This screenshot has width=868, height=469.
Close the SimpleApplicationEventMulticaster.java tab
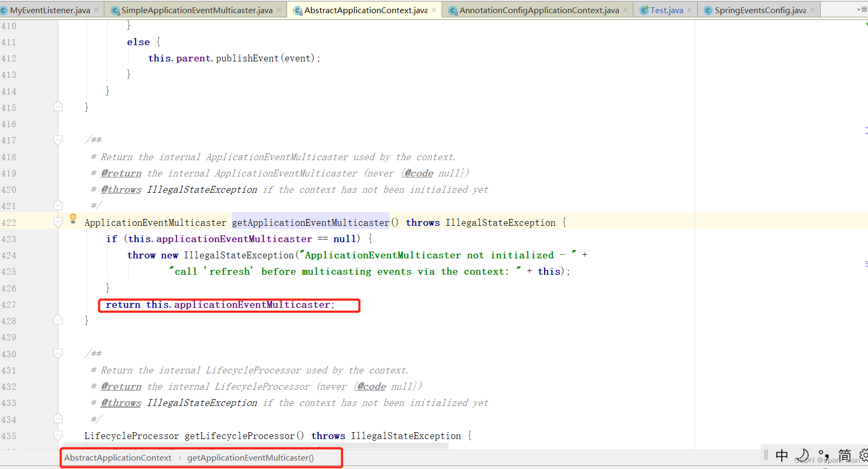click(x=279, y=10)
